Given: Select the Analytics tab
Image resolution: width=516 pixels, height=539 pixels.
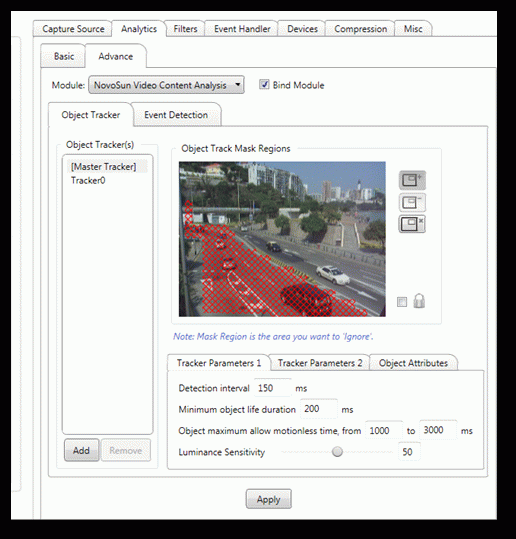Looking at the screenshot, I should (x=139, y=29).
